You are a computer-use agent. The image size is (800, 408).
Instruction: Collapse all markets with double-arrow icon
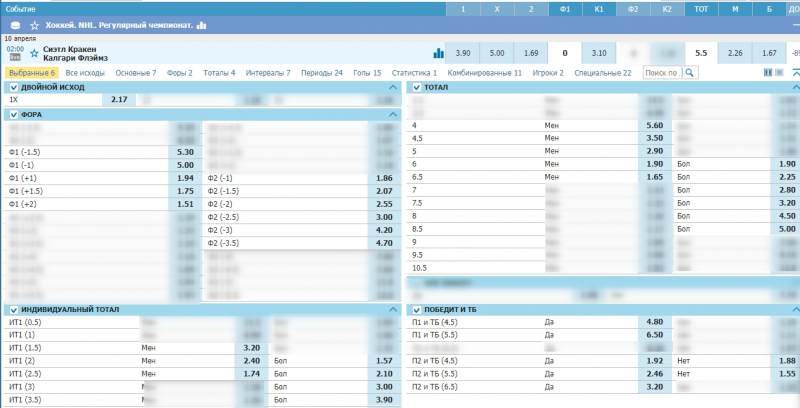[x=795, y=73]
